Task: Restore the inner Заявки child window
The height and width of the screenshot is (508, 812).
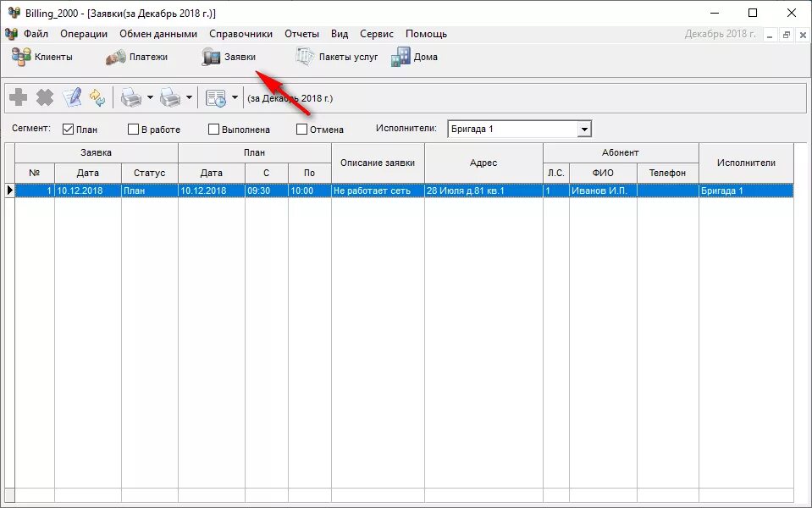Action: coord(787,36)
